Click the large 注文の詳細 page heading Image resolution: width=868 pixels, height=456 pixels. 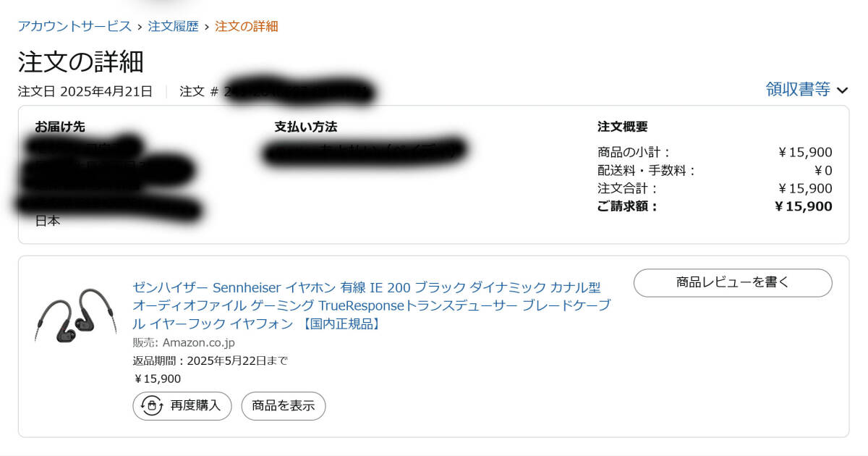(80, 62)
